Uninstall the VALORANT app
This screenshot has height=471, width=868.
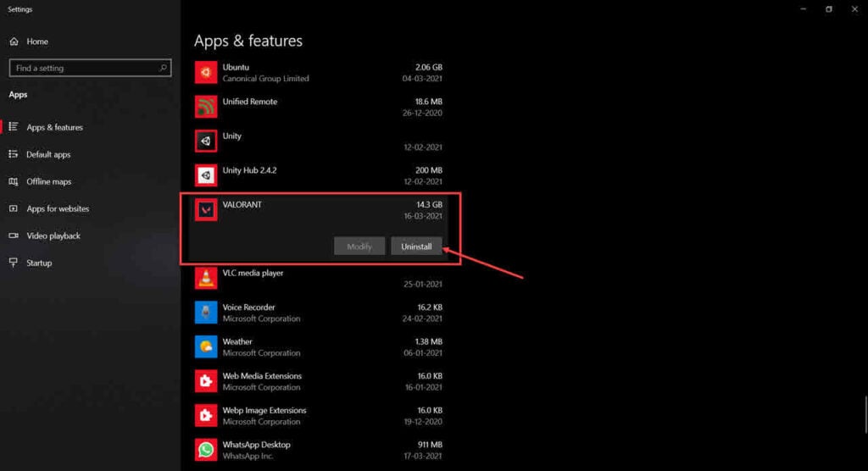416,247
